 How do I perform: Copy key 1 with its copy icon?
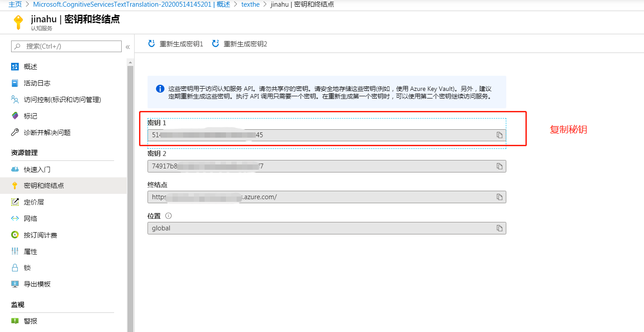point(500,135)
